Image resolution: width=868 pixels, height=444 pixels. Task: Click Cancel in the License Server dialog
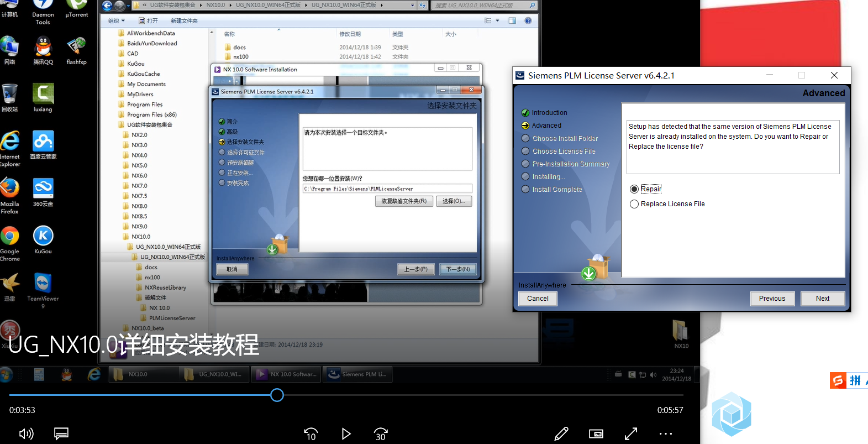[x=538, y=299]
